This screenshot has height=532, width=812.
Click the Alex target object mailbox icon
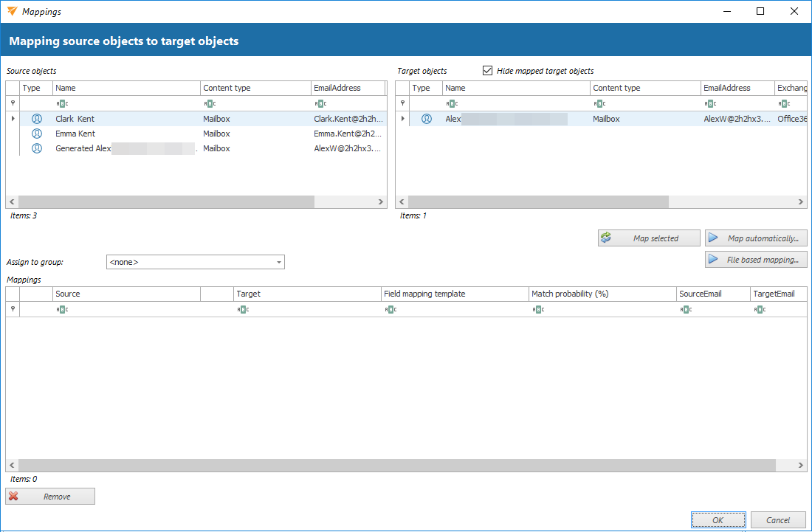(427, 119)
